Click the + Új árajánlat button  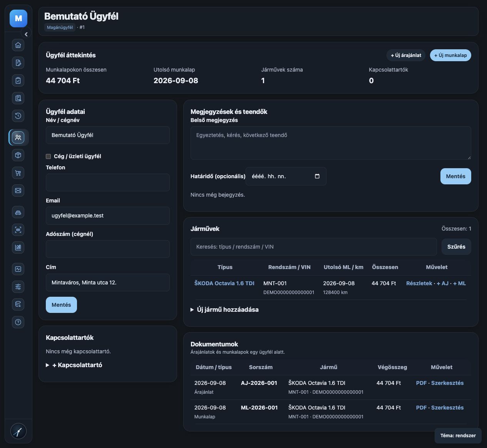pyautogui.click(x=406, y=55)
